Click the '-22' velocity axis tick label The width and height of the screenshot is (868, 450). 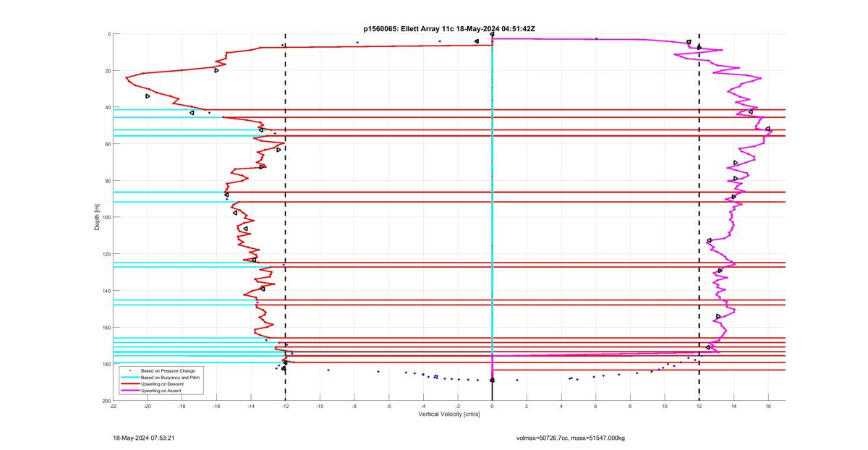114,406
